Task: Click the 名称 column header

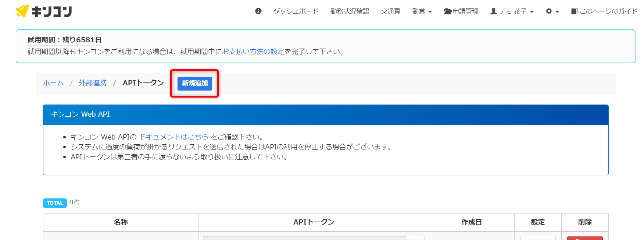Action: tap(121, 222)
